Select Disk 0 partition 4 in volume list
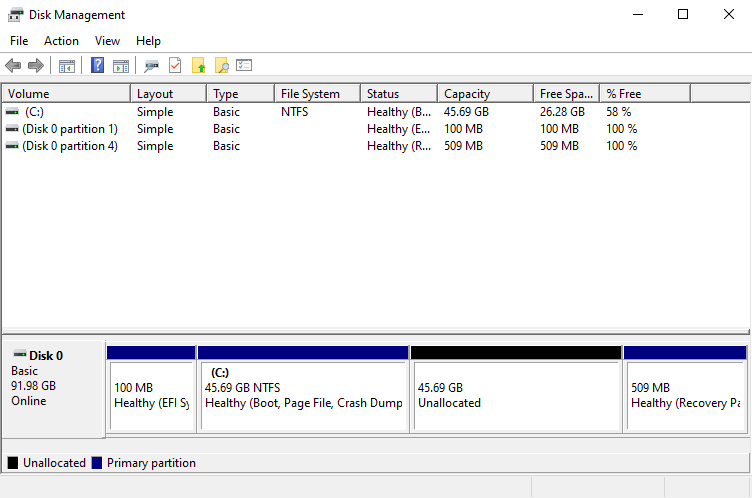Screen dimensions: 752x498 pos(69,146)
